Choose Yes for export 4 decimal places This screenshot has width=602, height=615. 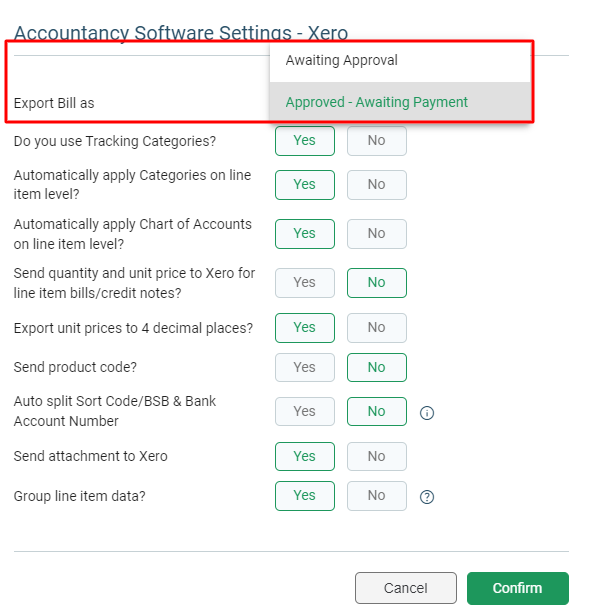coord(305,328)
